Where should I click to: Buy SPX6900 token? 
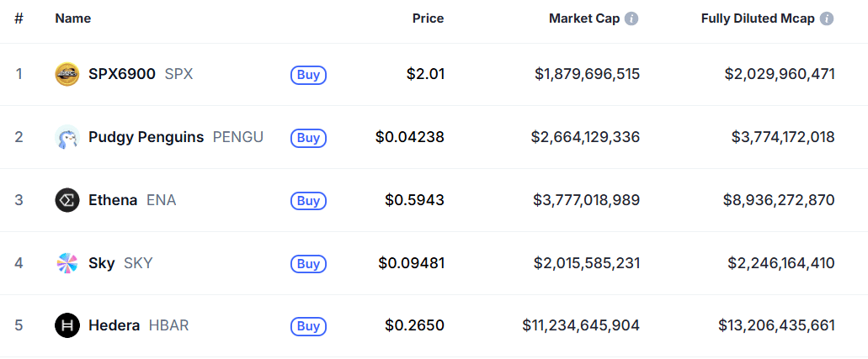(x=308, y=75)
